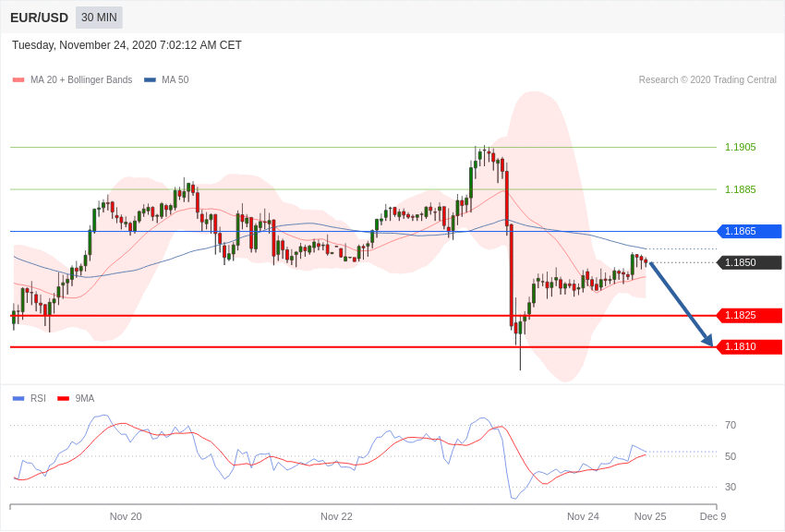The image size is (785, 532).
Task: Select the 1.1865 blue pivot price tag
Action: [x=749, y=231]
